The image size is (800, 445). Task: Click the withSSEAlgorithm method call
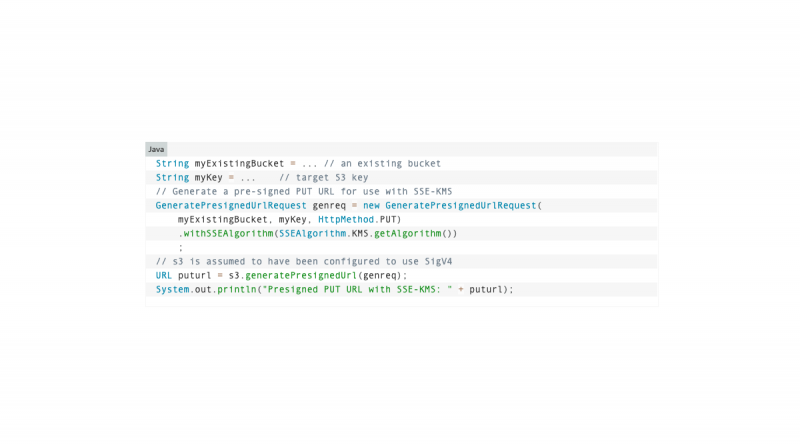pyautogui.click(x=228, y=233)
